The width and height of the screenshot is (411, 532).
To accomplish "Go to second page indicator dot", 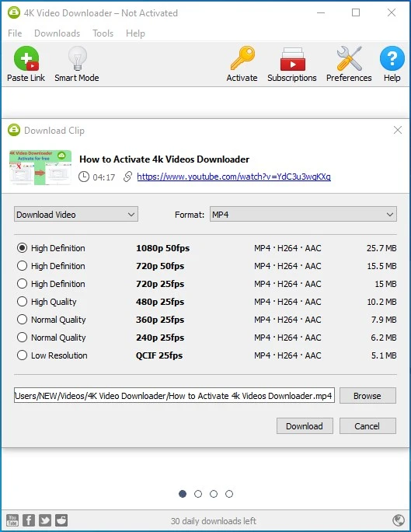I will 198,494.
